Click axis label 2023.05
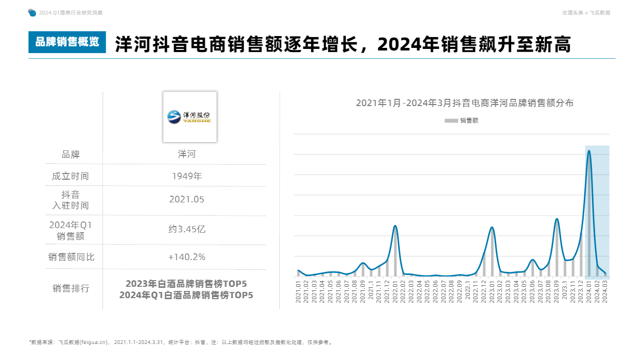The width and height of the screenshot is (644, 362). point(524,291)
